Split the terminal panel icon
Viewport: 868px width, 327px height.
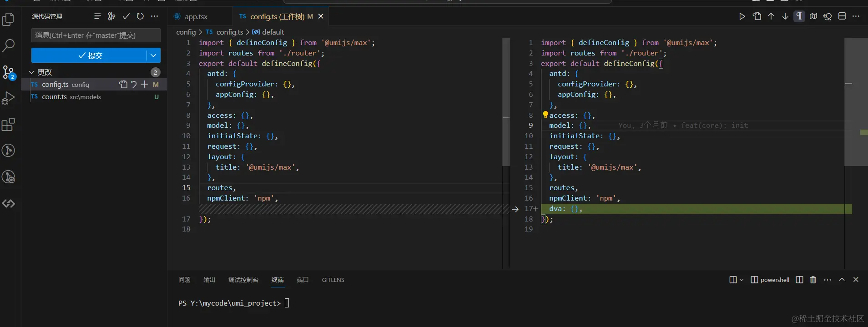pos(799,280)
